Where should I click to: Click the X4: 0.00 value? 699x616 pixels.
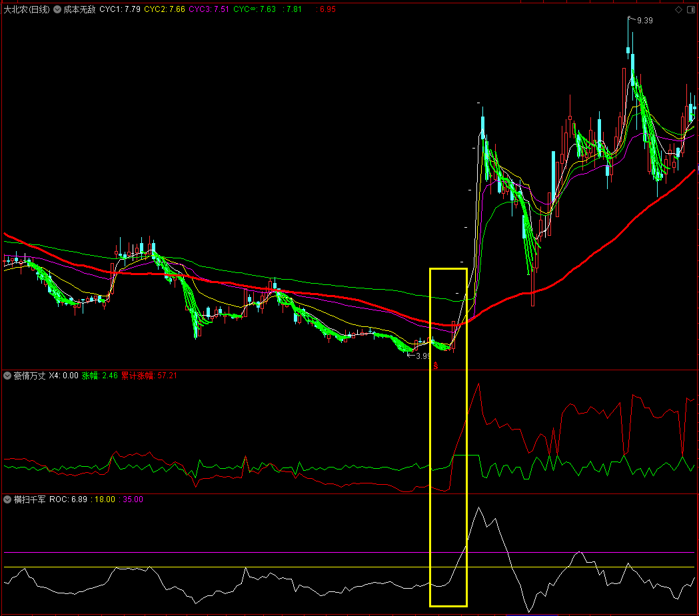[63, 376]
